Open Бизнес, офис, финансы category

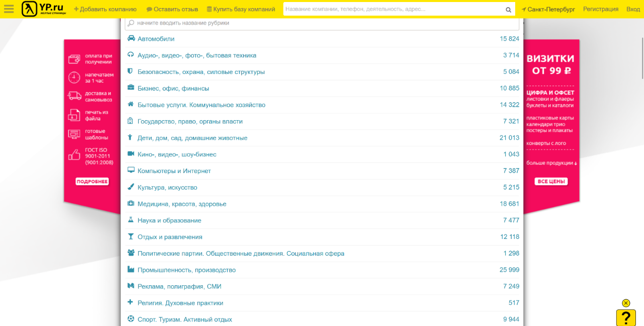coord(173,88)
